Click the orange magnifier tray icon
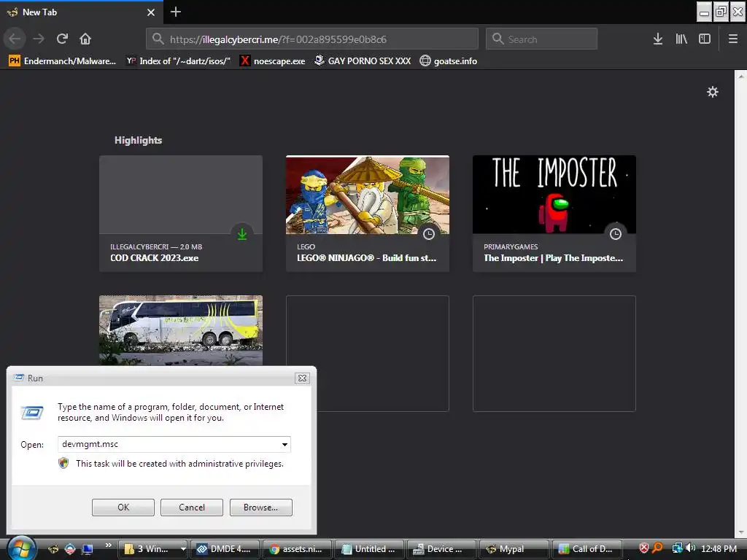 657,548
